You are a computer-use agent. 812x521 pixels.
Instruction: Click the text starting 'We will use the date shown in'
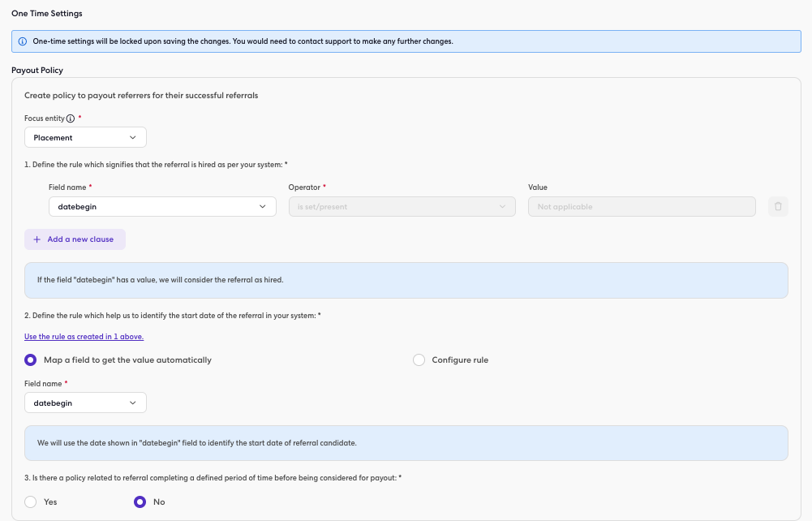pyautogui.click(x=197, y=443)
